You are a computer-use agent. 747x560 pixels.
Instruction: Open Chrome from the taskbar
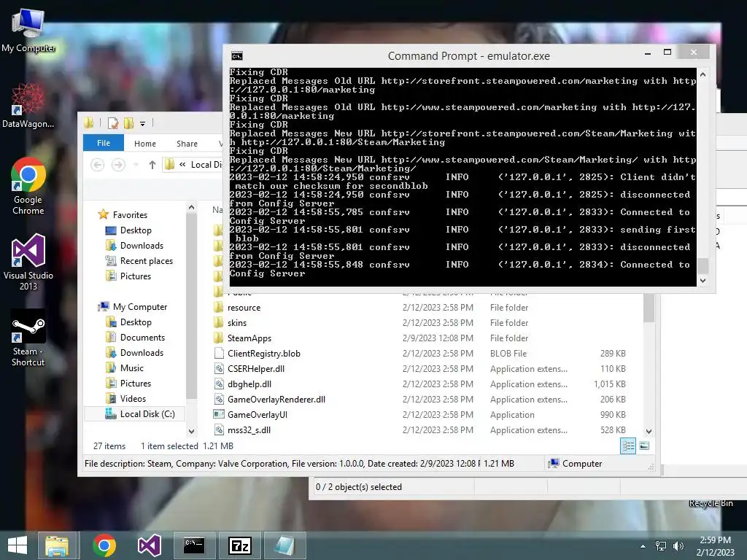point(104,545)
